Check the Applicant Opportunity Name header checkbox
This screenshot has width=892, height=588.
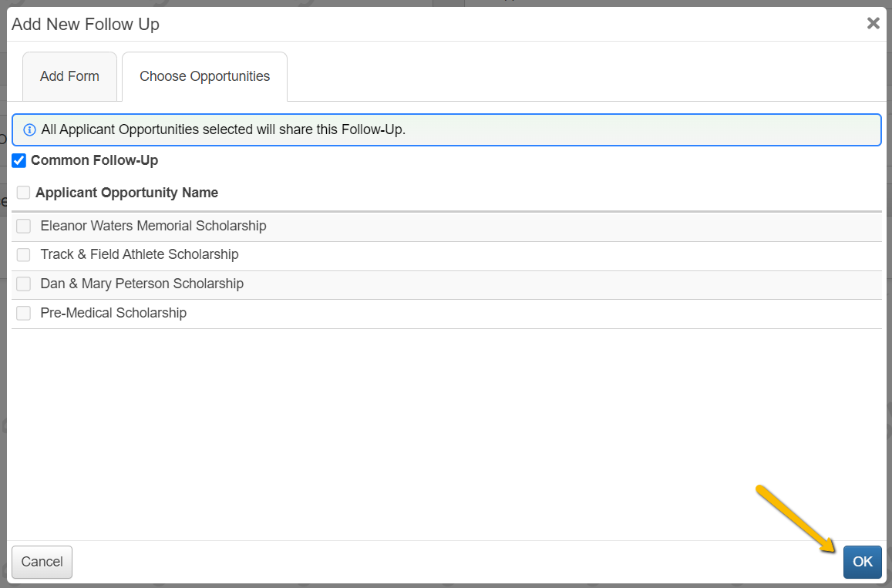[23, 192]
